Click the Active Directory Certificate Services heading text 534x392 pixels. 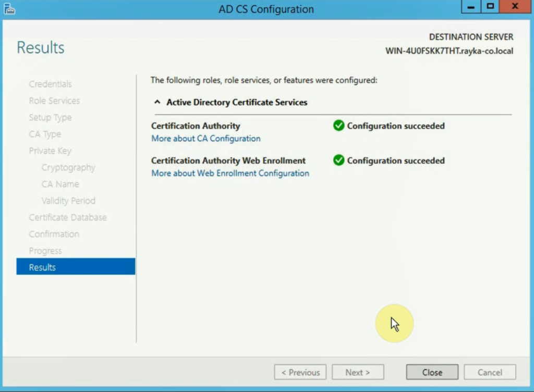tap(237, 102)
